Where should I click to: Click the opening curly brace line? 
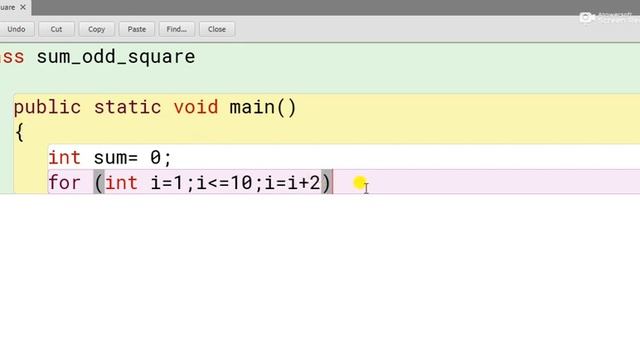coord(19,133)
